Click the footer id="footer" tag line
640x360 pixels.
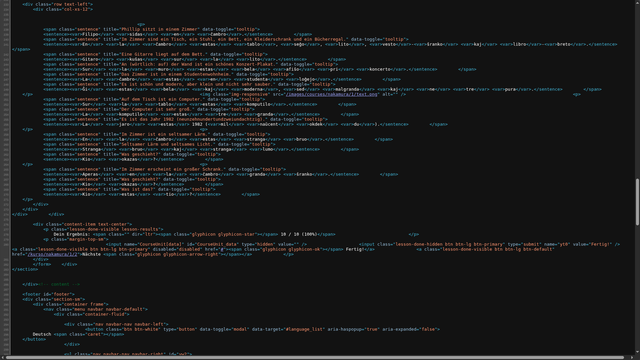tap(49, 294)
